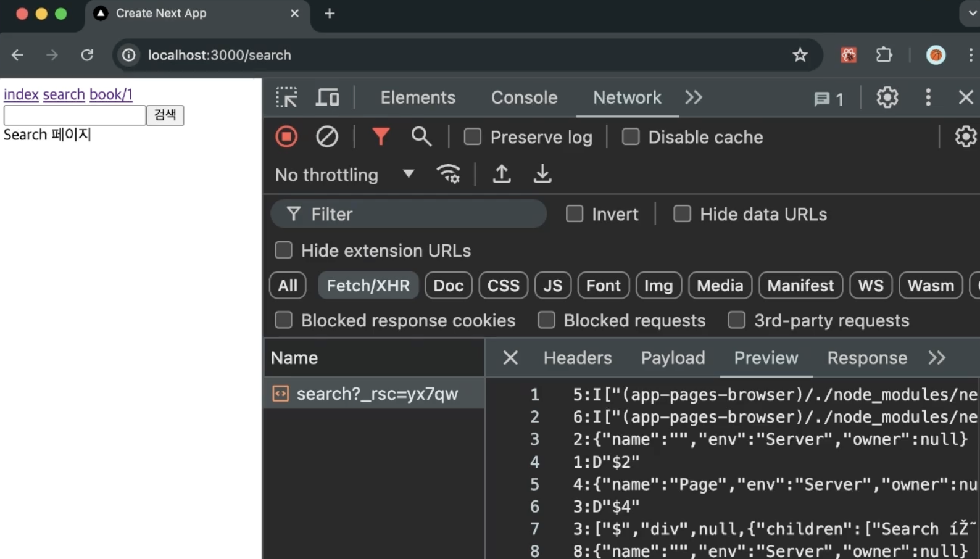980x559 pixels.
Task: Filter requests by Doc
Action: 449,286
